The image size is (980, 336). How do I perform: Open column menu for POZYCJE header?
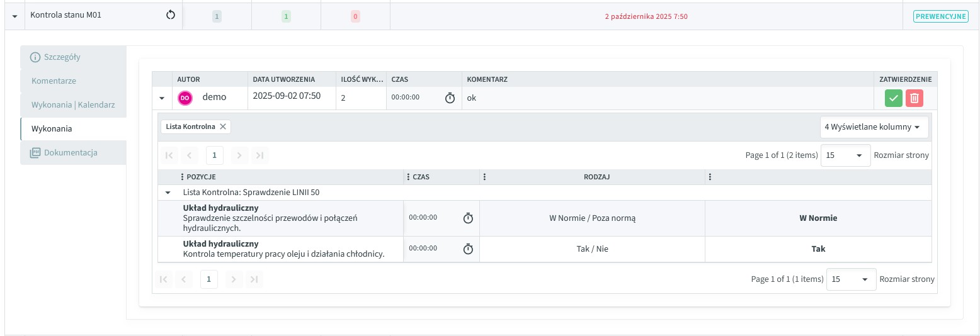tap(182, 177)
